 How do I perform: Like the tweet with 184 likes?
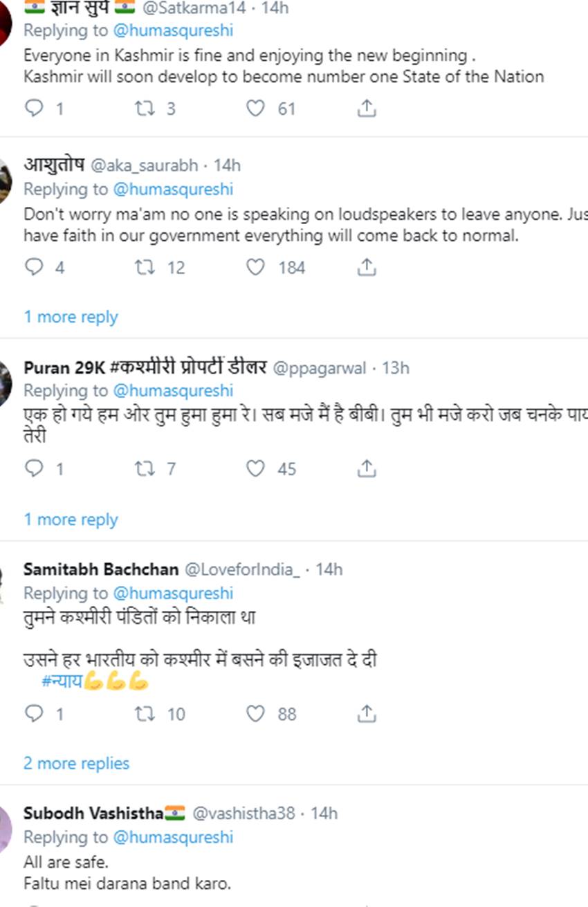tap(256, 267)
